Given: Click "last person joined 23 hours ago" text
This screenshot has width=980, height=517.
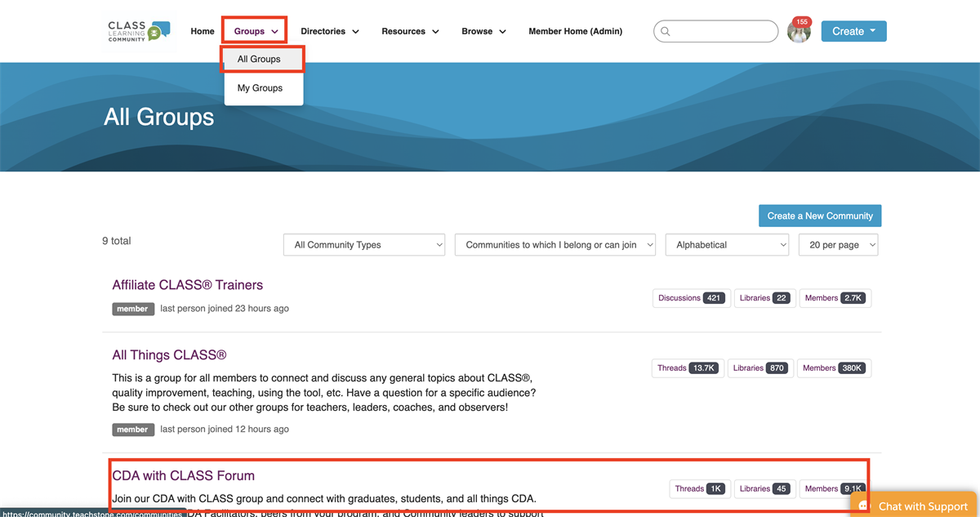Looking at the screenshot, I should [x=225, y=309].
